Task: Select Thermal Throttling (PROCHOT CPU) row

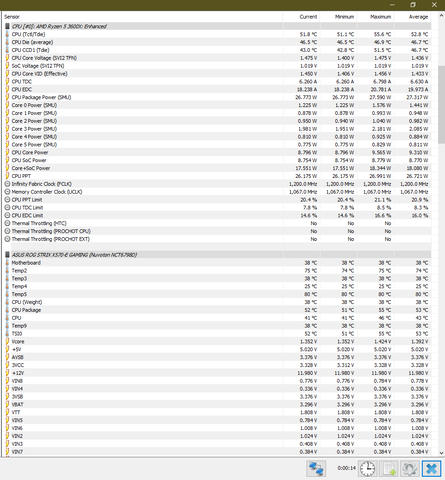Action: click(218, 231)
